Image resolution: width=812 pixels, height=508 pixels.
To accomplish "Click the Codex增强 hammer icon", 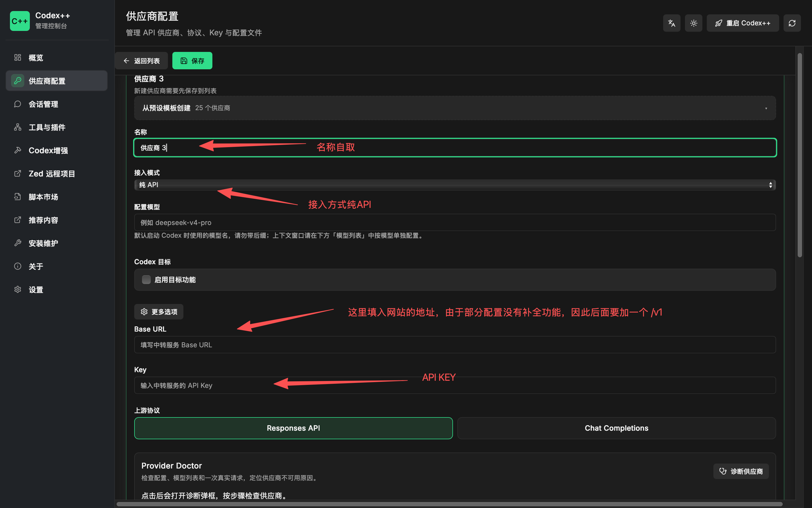I will pos(17,150).
